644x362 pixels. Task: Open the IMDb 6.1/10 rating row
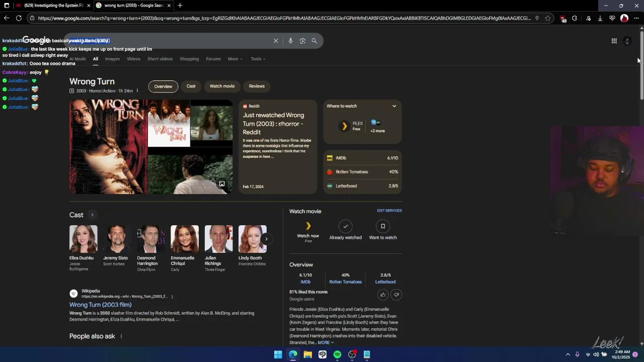pos(362,158)
